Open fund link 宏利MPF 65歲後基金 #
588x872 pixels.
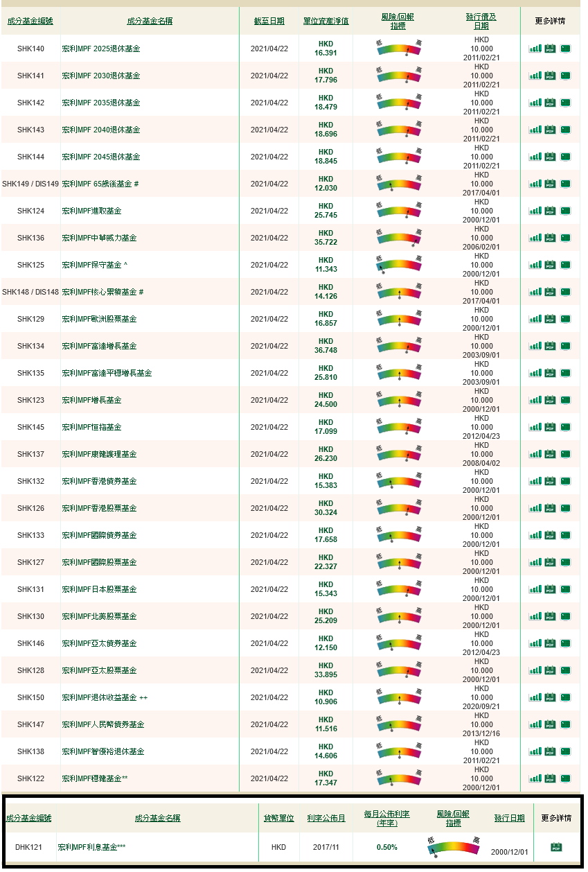[100, 184]
